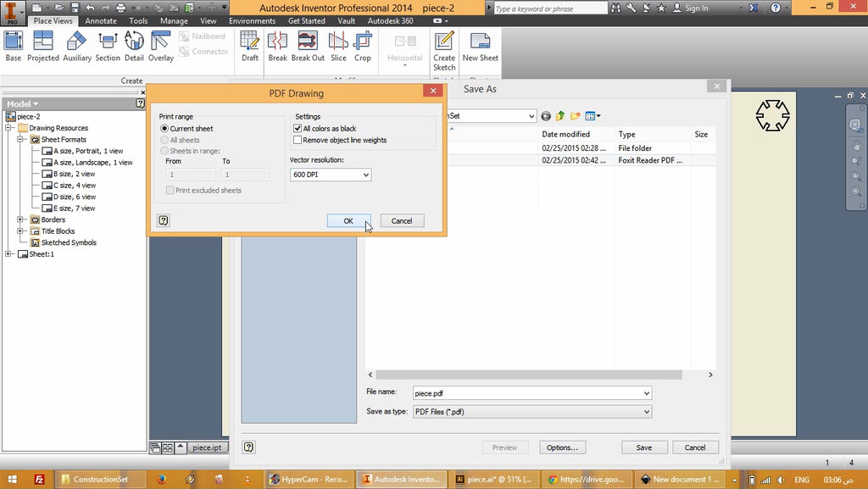Screen dimensions: 868x489
Task: Toggle Remove object line weights checkbox
Action: (298, 140)
